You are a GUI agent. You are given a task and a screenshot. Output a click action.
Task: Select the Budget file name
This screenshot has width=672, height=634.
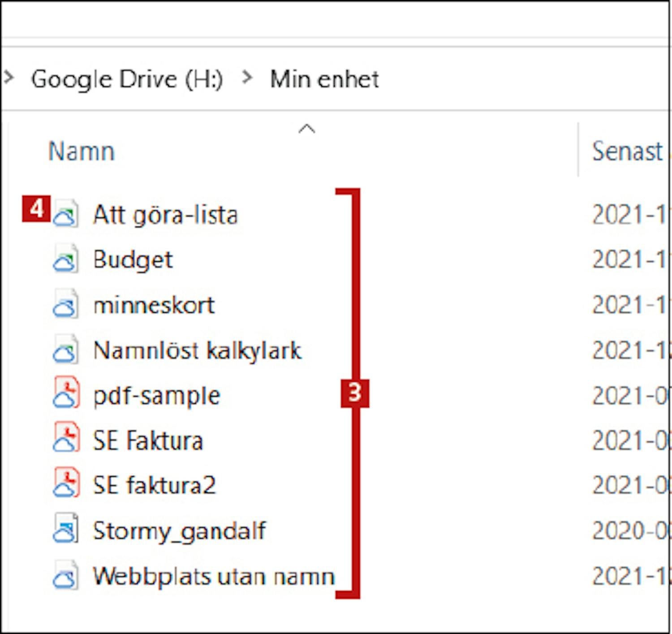[133, 259]
